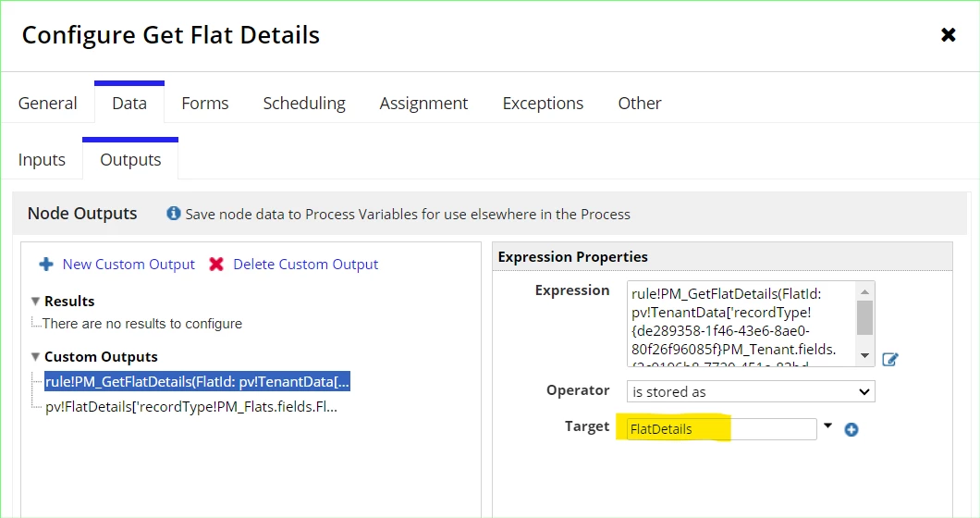The height and width of the screenshot is (518, 980).
Task: Click the Node Outputs heading
Action: [x=82, y=214]
